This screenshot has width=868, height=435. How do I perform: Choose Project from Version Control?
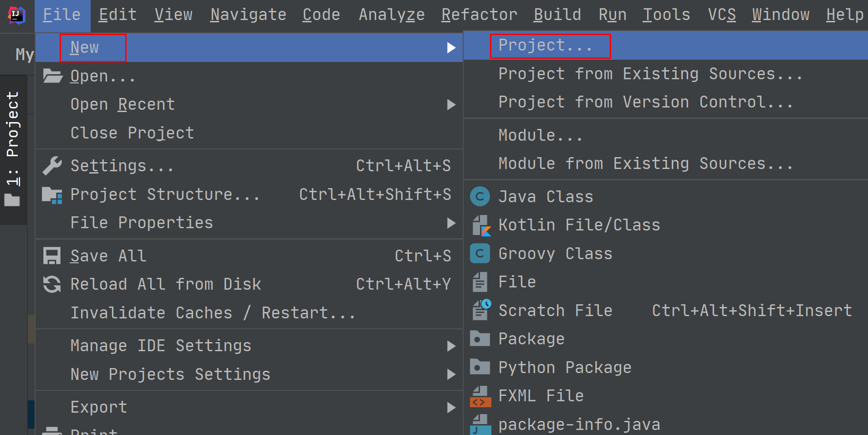[x=645, y=102]
